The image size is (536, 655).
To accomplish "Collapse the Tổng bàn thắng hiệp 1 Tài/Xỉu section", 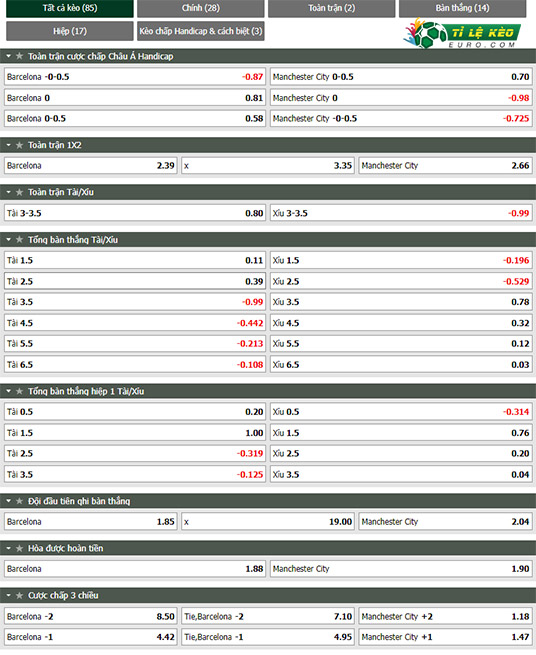I will 8,391.
